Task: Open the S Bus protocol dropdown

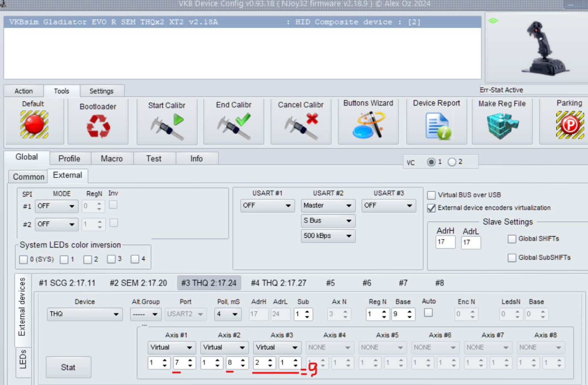Action: pos(328,221)
